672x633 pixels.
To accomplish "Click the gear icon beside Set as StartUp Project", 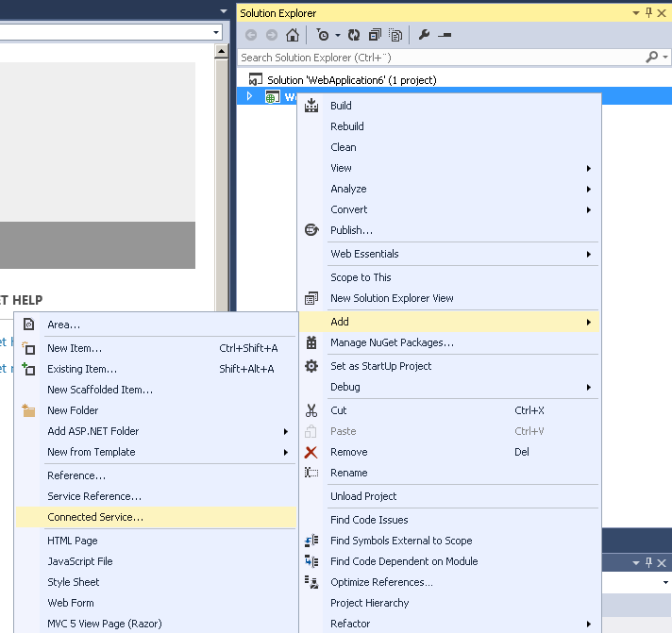I will pos(311,366).
